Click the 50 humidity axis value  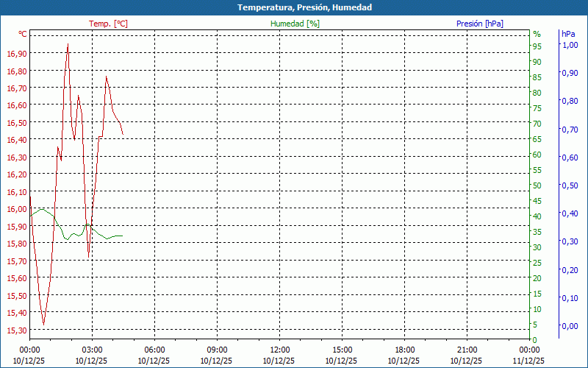[537, 185]
